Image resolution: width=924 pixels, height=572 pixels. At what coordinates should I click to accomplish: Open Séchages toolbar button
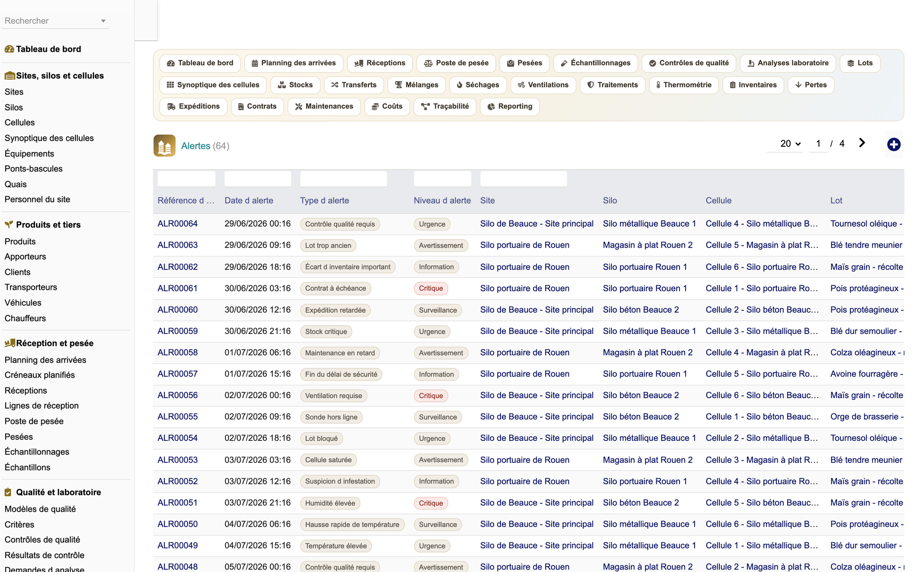[x=478, y=85]
